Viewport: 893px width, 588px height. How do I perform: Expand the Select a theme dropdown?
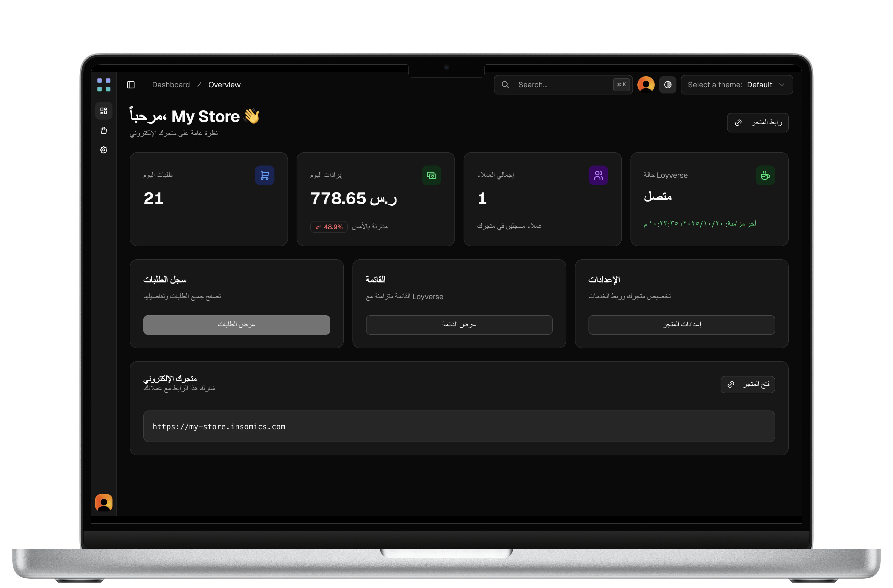coord(737,85)
